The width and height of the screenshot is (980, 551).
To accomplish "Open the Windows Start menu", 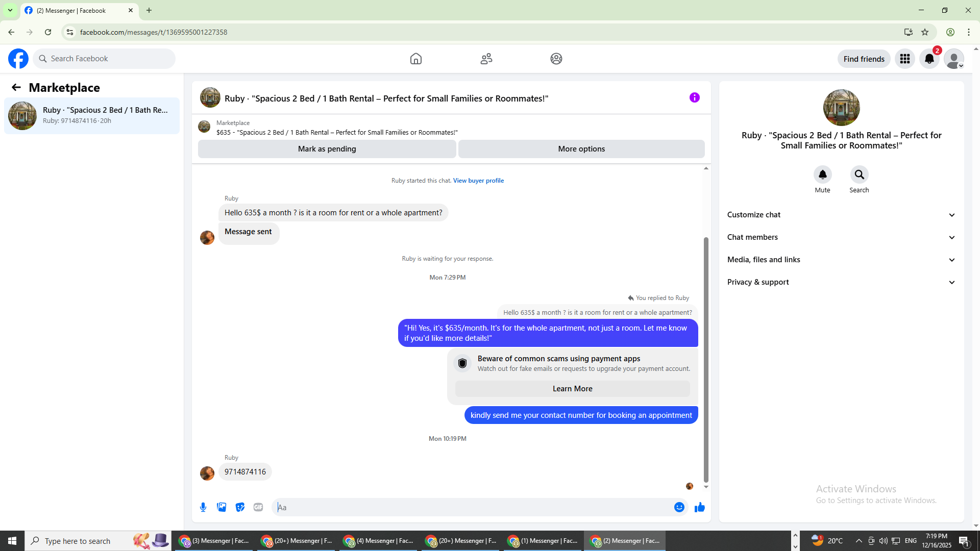I will point(12,541).
